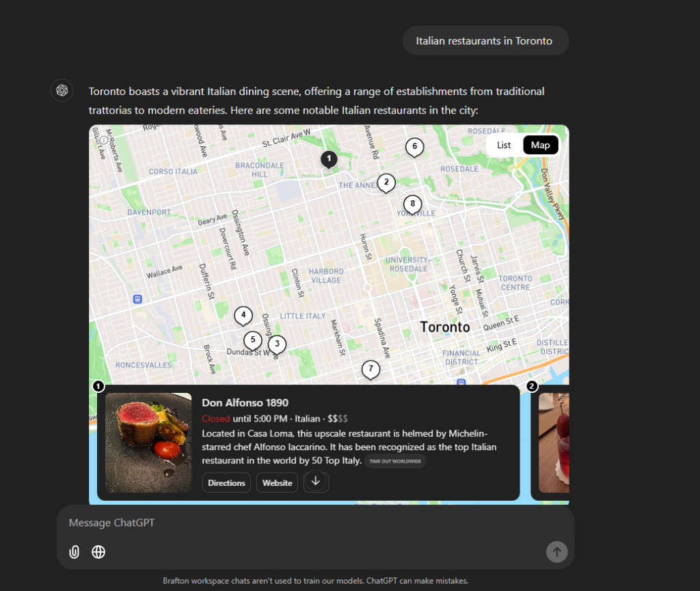Click the send message arrow button
The height and width of the screenshot is (591, 700).
556,552
